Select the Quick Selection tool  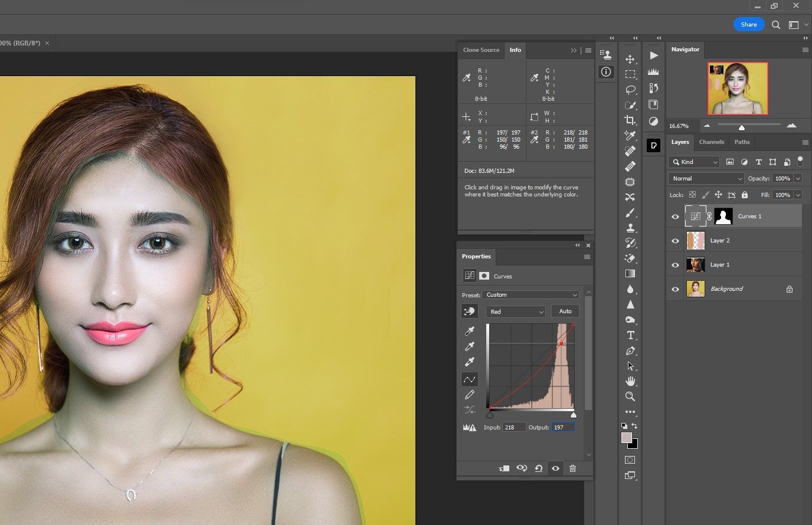click(630, 105)
